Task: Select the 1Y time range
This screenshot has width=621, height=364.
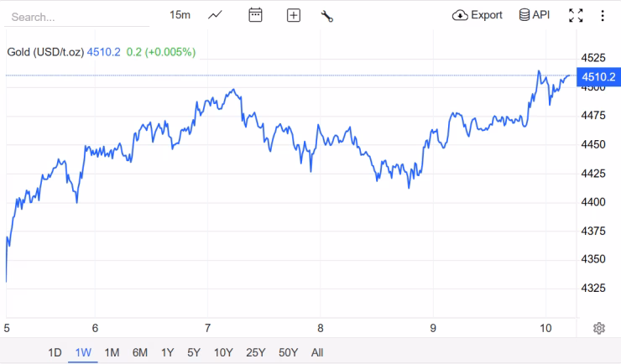Action: (167, 352)
